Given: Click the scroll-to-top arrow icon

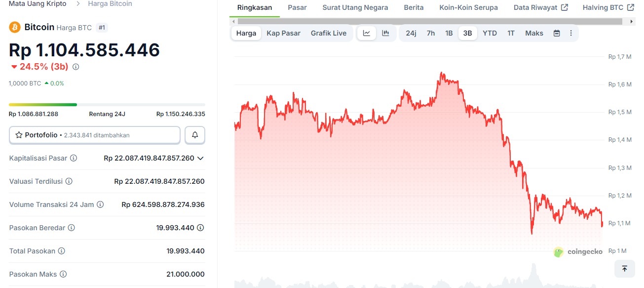Looking at the screenshot, I should (625, 268).
